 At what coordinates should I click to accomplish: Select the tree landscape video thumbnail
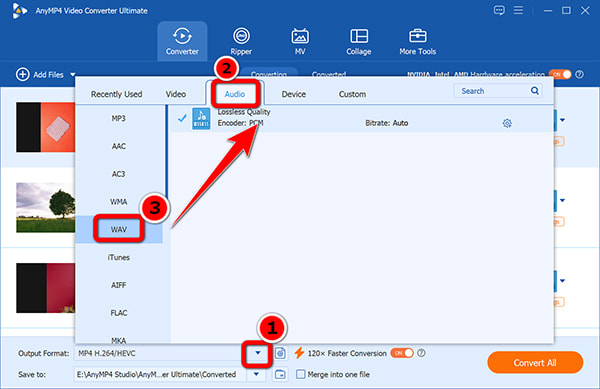pyautogui.click(x=46, y=208)
